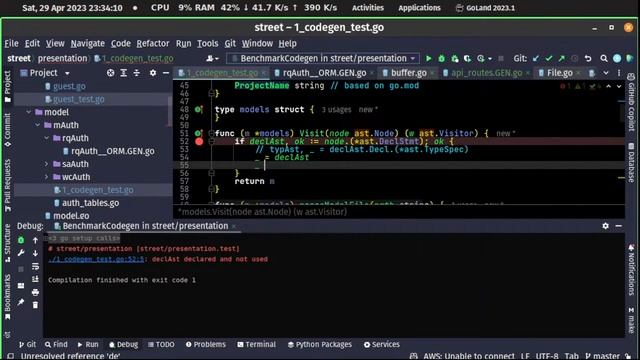Open the Git menu

(x=230, y=43)
